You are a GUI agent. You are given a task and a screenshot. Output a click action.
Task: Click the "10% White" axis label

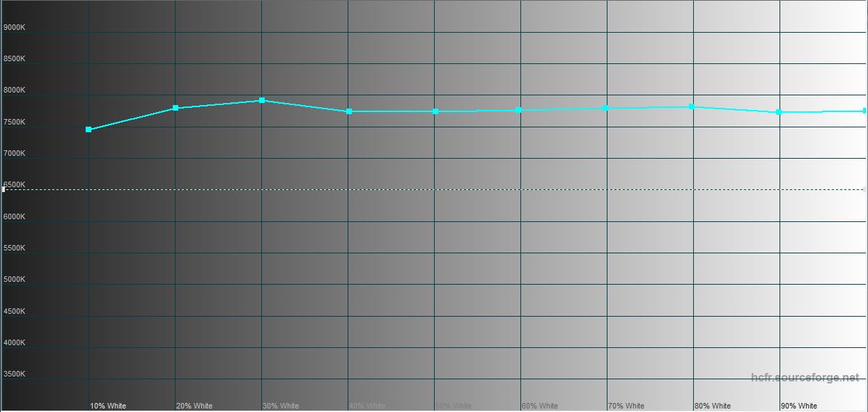tap(108, 406)
